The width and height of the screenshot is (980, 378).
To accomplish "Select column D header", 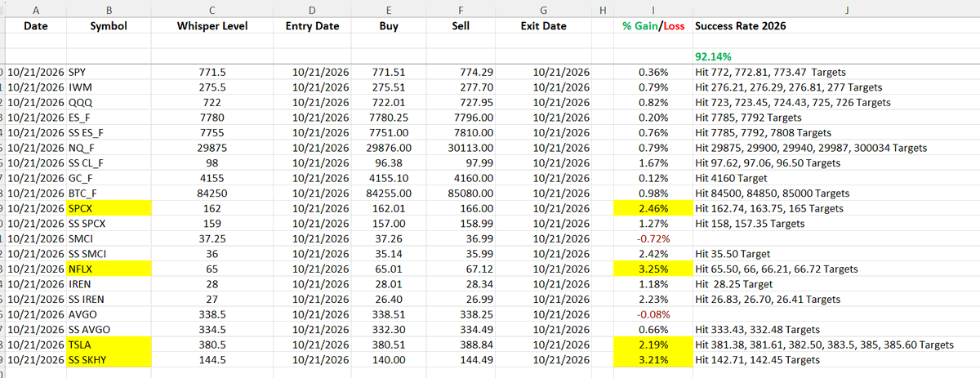I will coord(312,9).
